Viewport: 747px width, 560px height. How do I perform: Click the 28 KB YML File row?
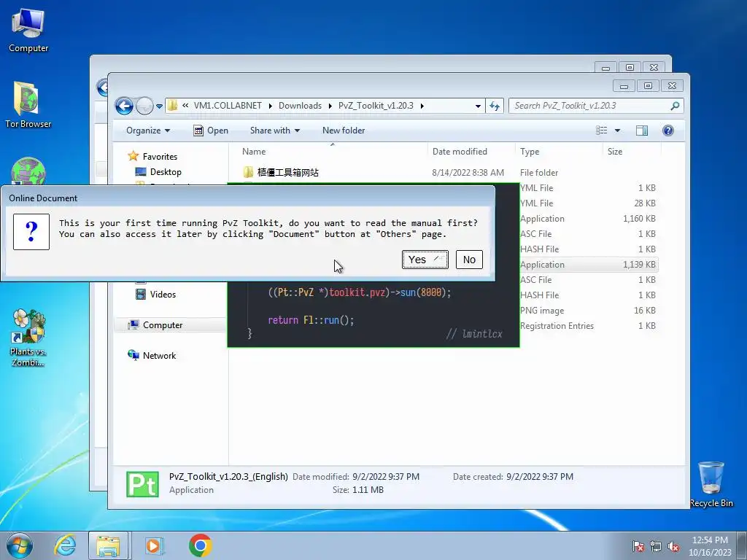tap(589, 203)
